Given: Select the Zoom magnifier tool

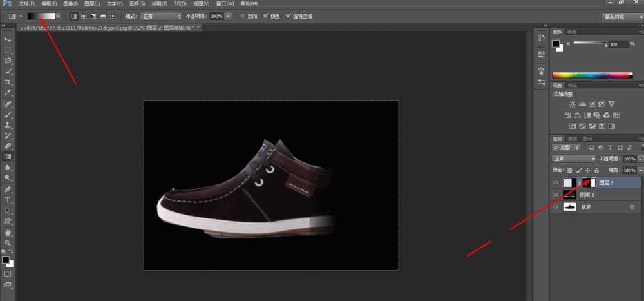Looking at the screenshot, I should pyautogui.click(x=8, y=243).
